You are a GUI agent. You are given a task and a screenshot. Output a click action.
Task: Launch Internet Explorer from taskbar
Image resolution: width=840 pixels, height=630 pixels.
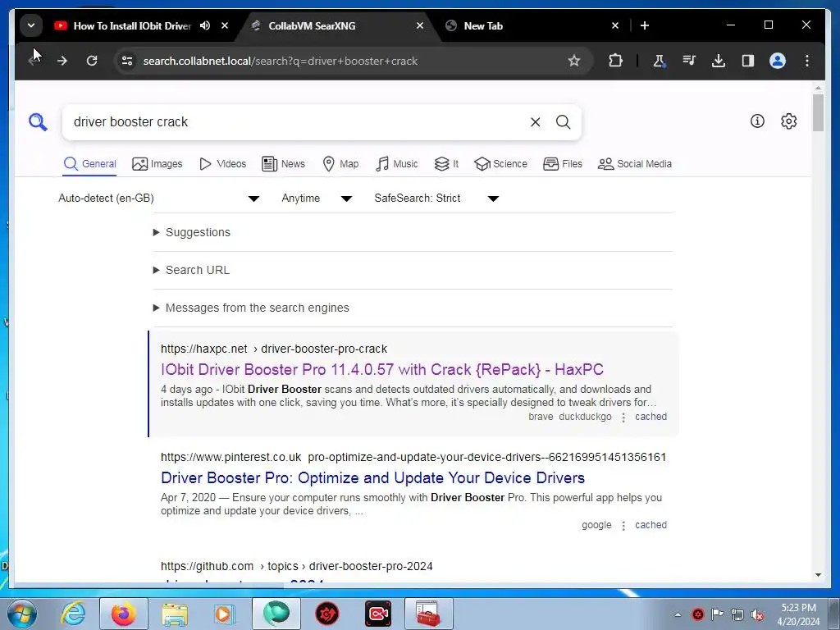73,614
